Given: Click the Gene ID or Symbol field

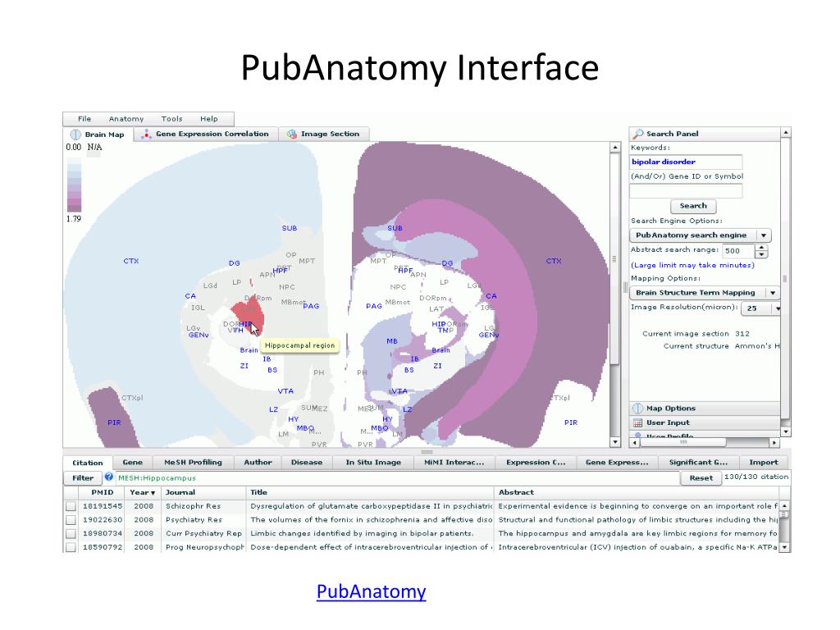Looking at the screenshot, I should tap(686, 190).
